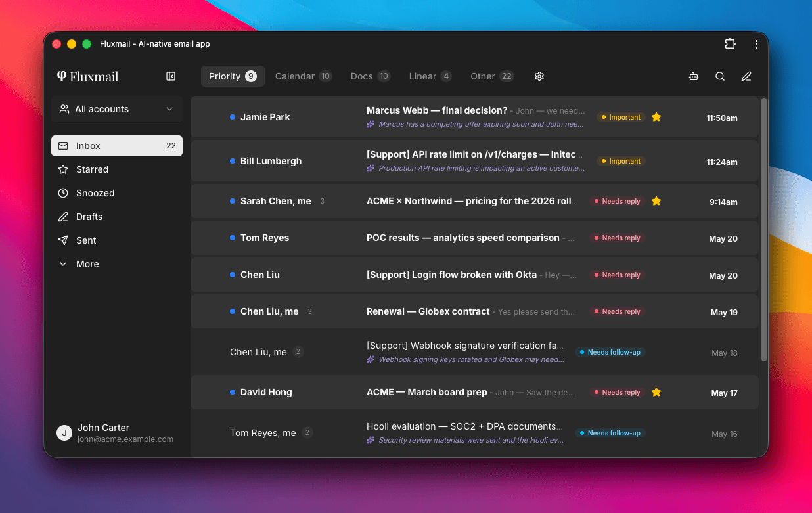Open 'Hooli evaluation — SOC2 + DPA documents' thread
Screen dimensions: 812x513
pos(474,433)
